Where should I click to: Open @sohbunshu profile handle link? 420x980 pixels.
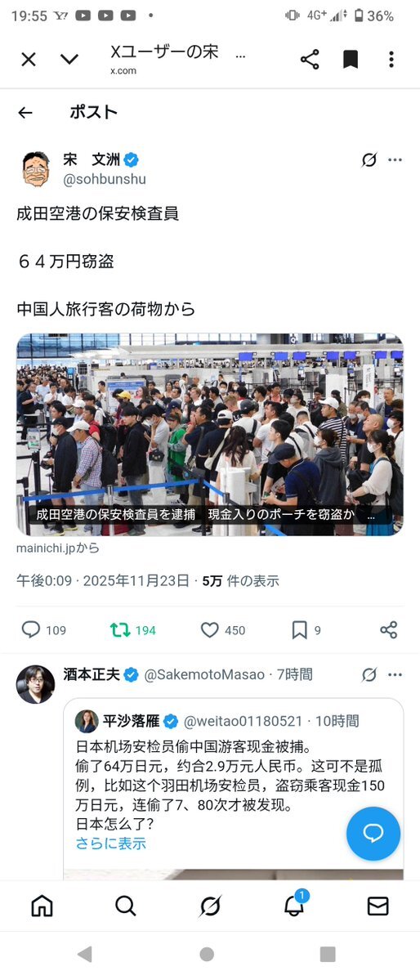point(105,179)
